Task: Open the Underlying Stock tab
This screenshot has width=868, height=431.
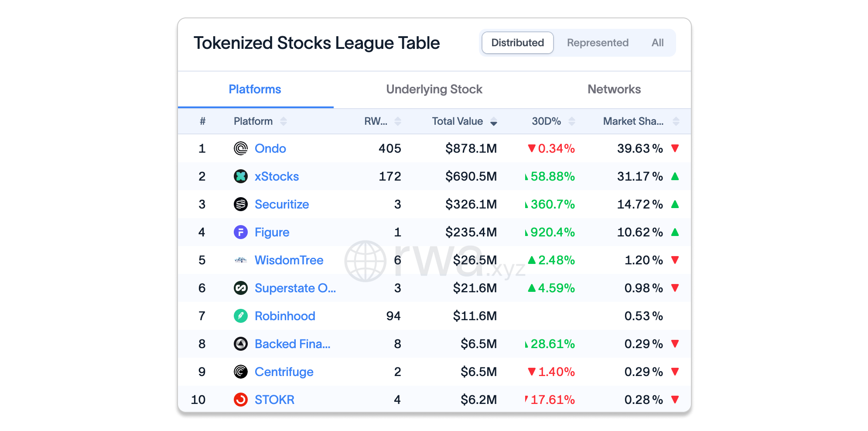Action: tap(434, 89)
